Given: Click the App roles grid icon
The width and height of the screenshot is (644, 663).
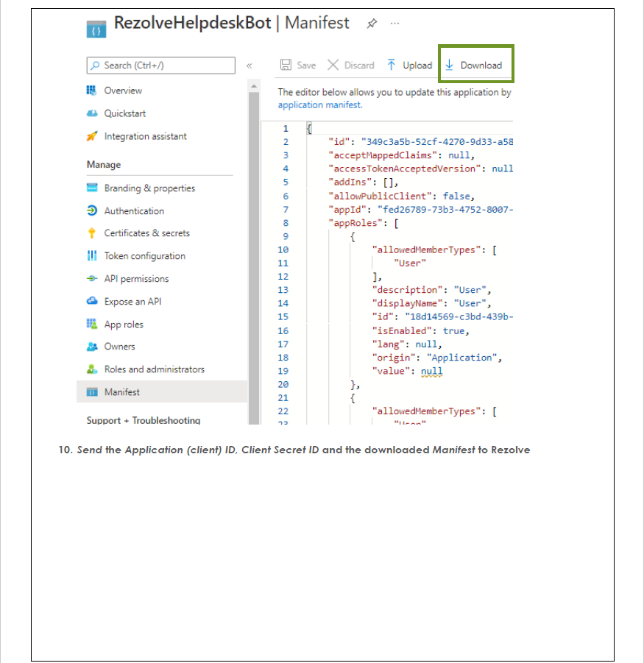Looking at the screenshot, I should pyautogui.click(x=92, y=324).
